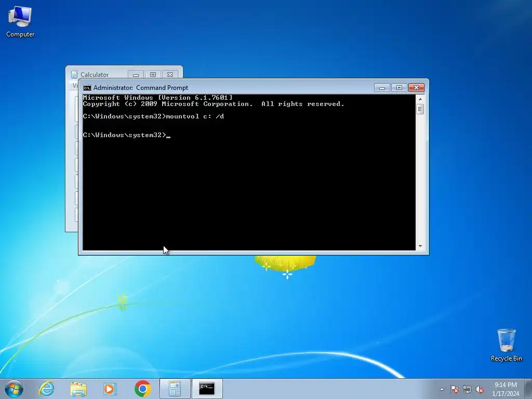Viewport: 532px width, 399px height.
Task: Launch Windows Media Player from the taskbar
Action: pos(110,389)
